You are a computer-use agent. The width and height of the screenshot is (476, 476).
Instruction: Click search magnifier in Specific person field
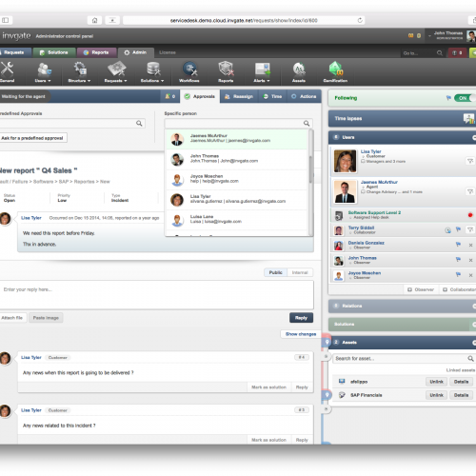click(307, 123)
